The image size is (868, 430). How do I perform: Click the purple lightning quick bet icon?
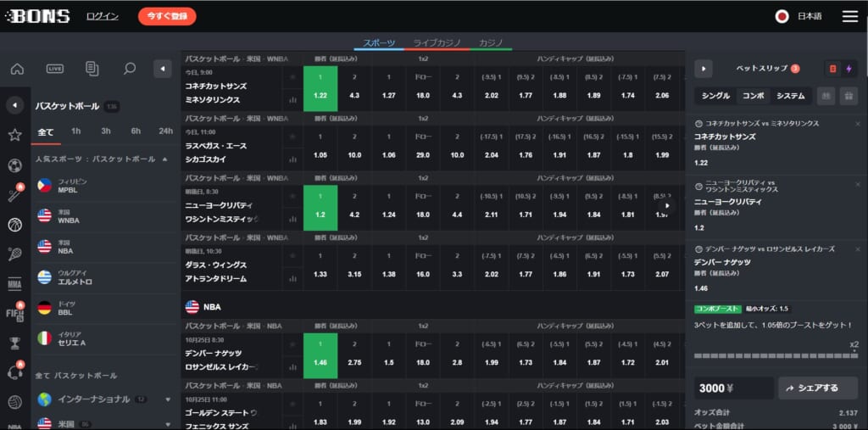(849, 69)
